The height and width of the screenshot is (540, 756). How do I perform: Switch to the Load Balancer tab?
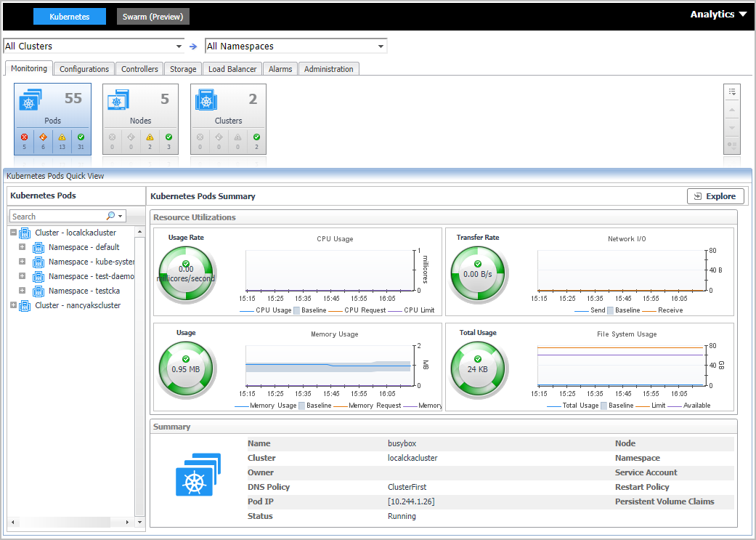(232, 69)
